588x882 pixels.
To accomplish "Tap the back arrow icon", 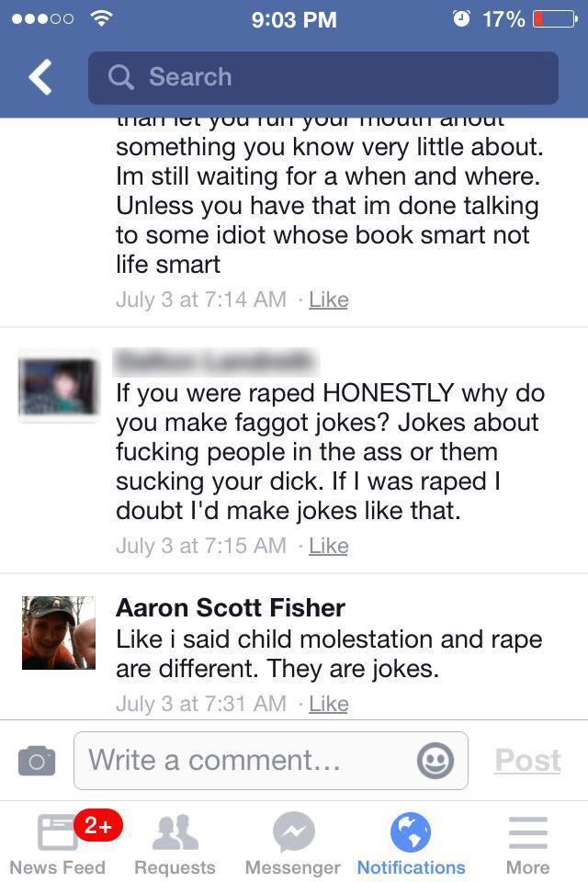I will pos(40,77).
